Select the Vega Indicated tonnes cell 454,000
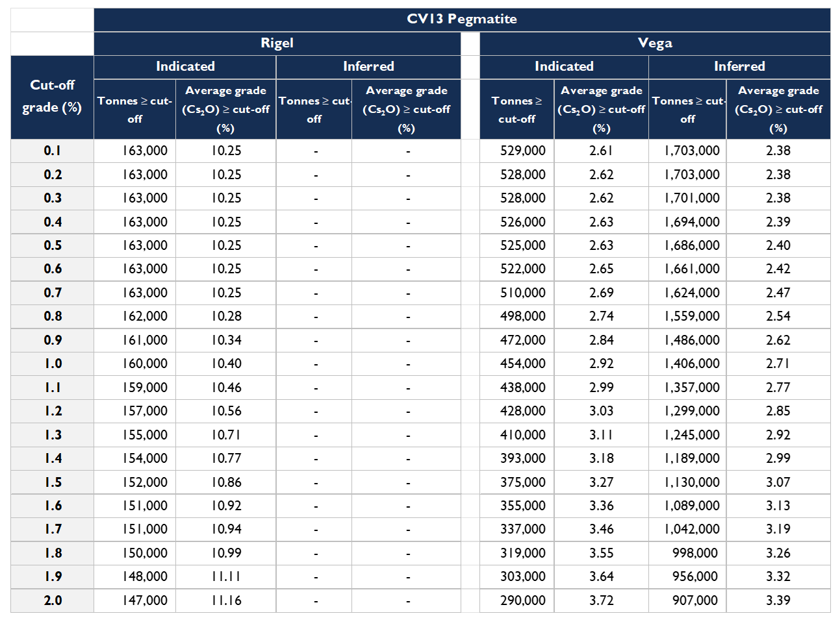Image resolution: width=840 pixels, height=618 pixels. click(522, 364)
